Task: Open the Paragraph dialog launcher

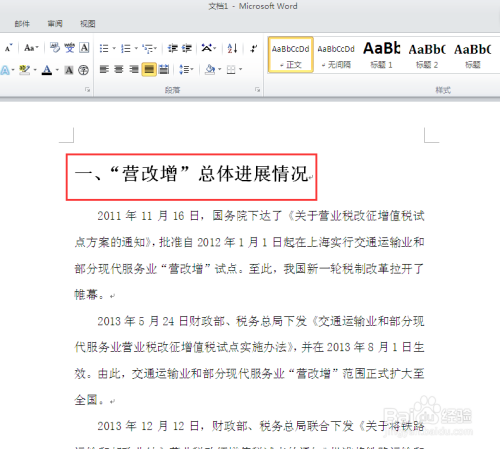Action: click(x=257, y=90)
